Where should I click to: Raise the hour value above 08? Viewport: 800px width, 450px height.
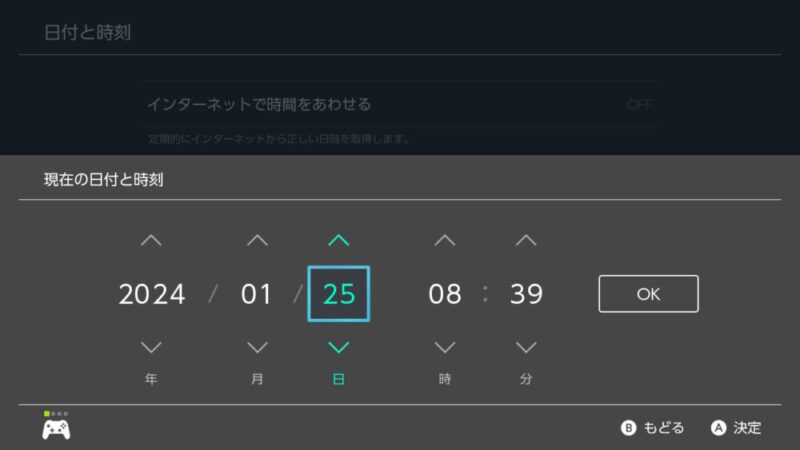445,240
